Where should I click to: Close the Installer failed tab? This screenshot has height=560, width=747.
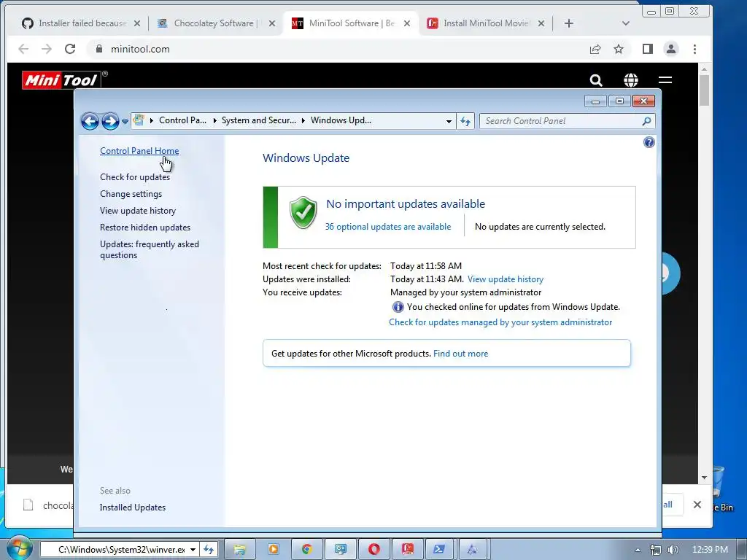[x=137, y=23]
